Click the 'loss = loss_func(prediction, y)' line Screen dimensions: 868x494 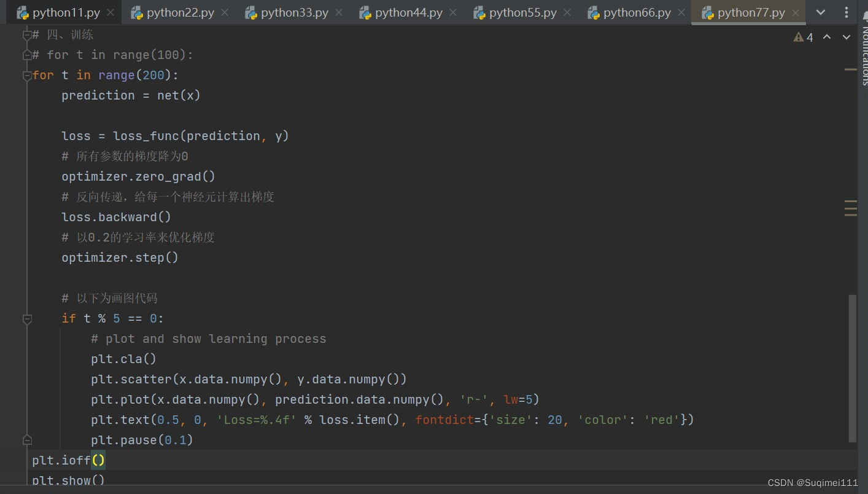175,136
